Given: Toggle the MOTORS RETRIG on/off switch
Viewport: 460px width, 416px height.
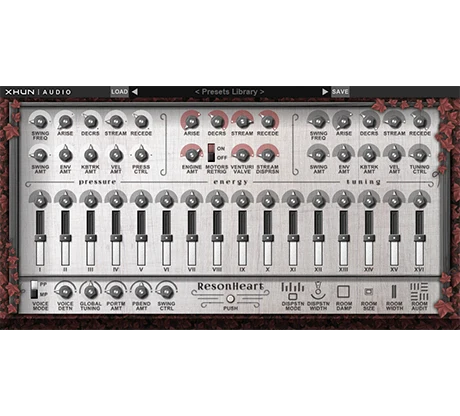Looking at the screenshot, I should pos(211,153).
